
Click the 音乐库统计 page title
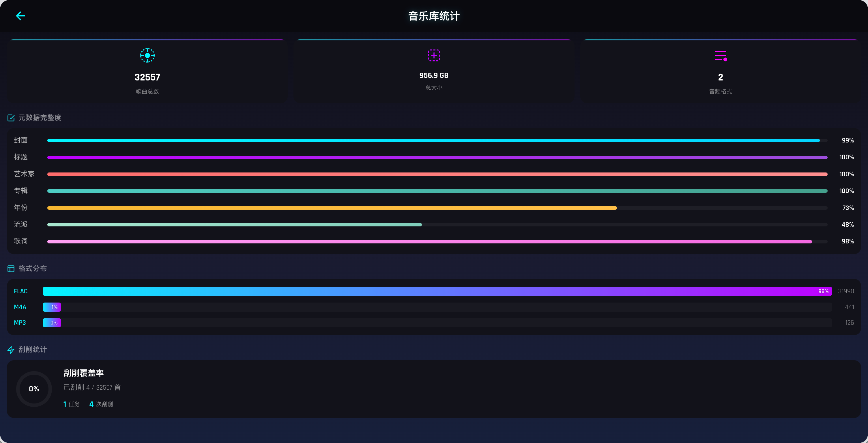click(434, 16)
